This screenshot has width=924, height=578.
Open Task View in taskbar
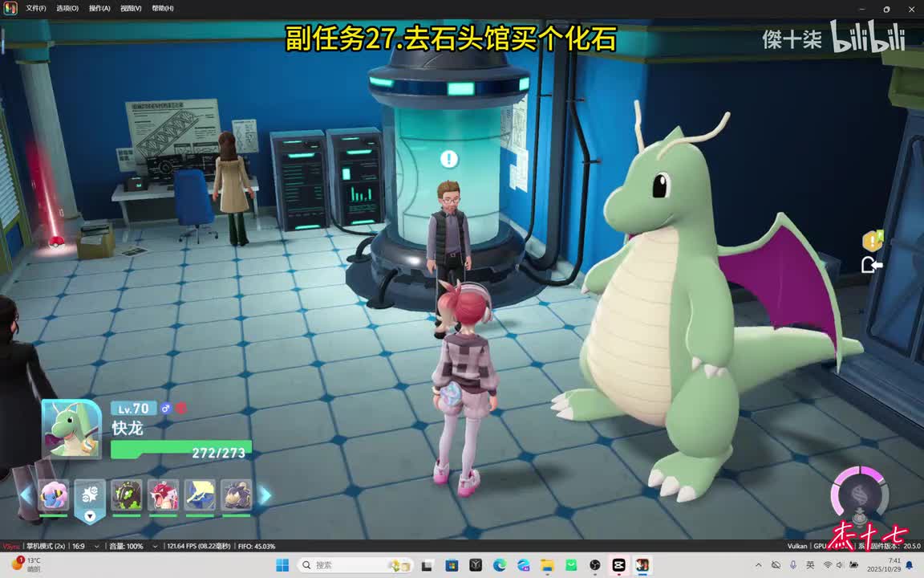[428, 565]
